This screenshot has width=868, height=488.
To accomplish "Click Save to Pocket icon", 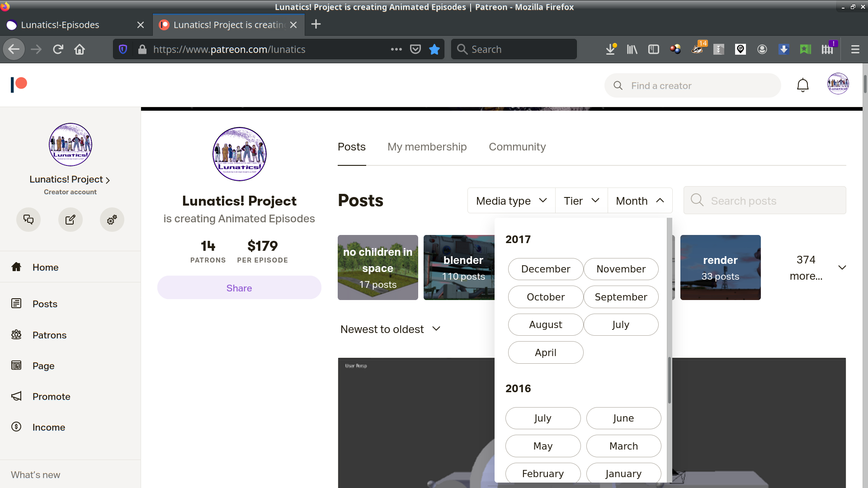I will pos(415,49).
